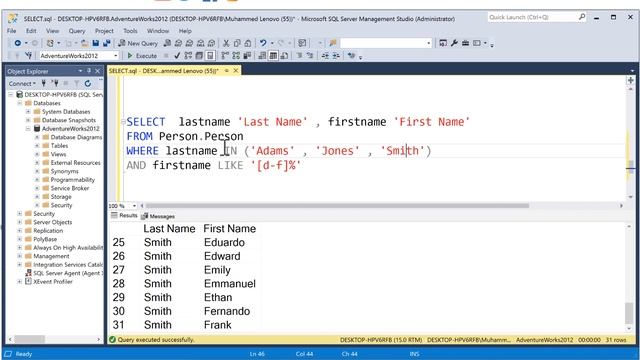Click the Properties wrench icon
The width and height of the screenshot is (640, 360).
click(454, 43)
